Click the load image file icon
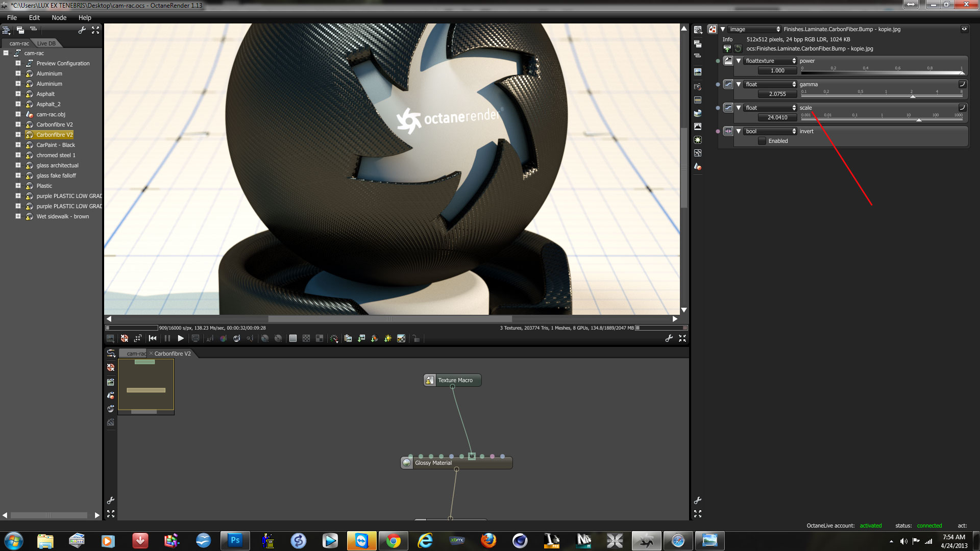The height and width of the screenshot is (551, 980). pyautogui.click(x=727, y=49)
